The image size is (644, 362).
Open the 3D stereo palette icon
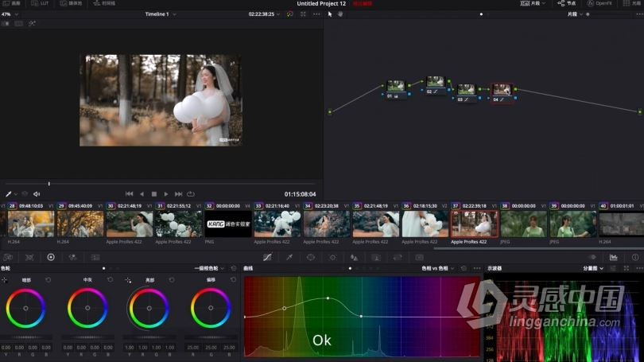[419, 257]
